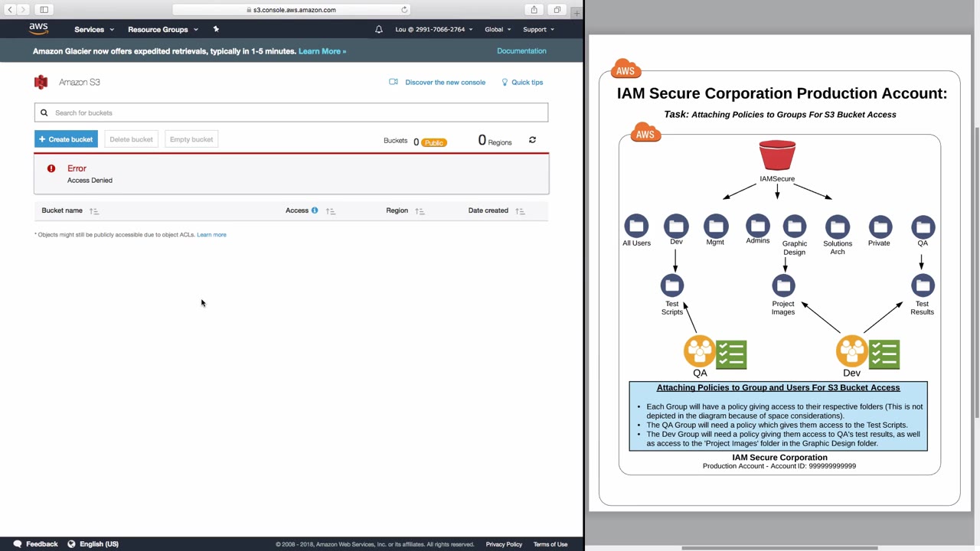Open the Lou @ 2991-7066-2764 account menu
The width and height of the screenshot is (980, 551).
pos(433,29)
